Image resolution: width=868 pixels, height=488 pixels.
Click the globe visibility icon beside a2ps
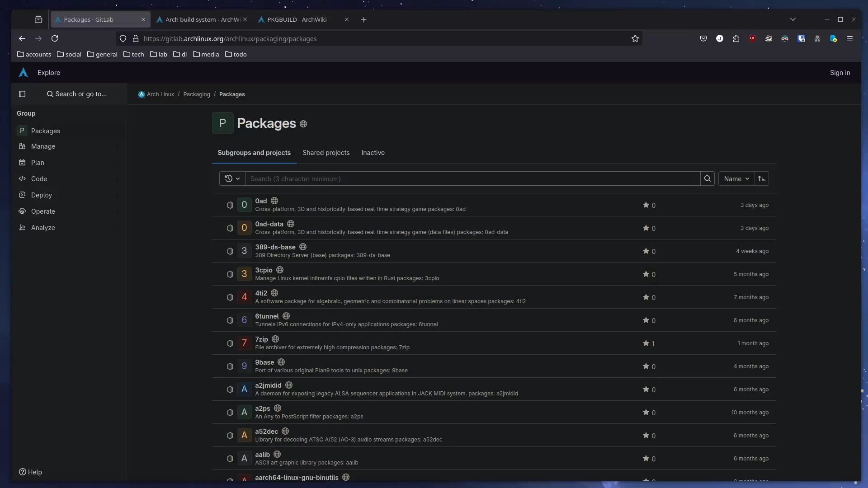point(278,408)
